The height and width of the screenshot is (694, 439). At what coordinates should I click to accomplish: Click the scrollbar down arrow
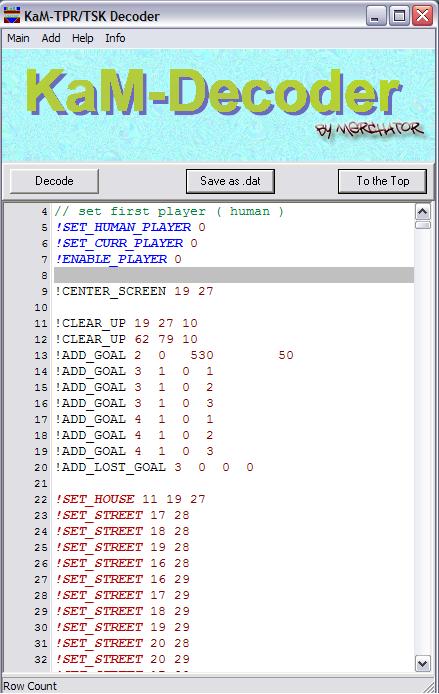(x=423, y=663)
